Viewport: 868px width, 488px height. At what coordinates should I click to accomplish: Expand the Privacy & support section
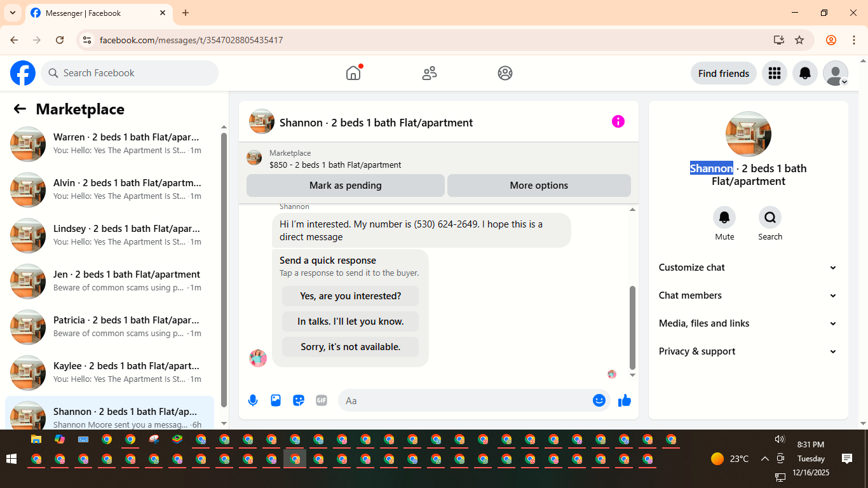749,351
